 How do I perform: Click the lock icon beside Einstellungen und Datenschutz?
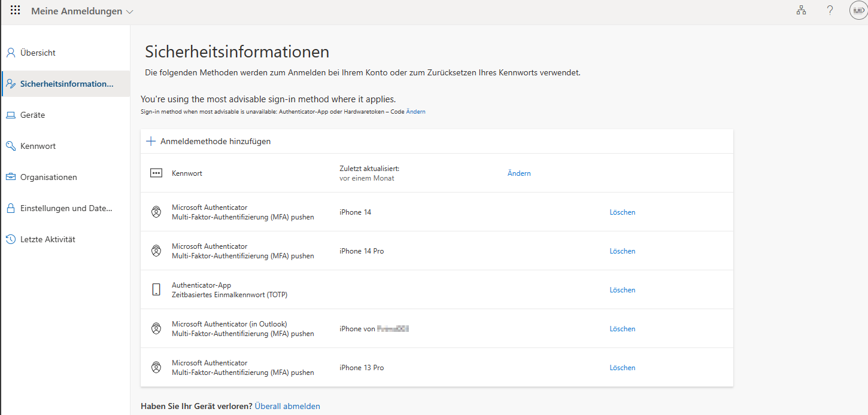(10, 208)
